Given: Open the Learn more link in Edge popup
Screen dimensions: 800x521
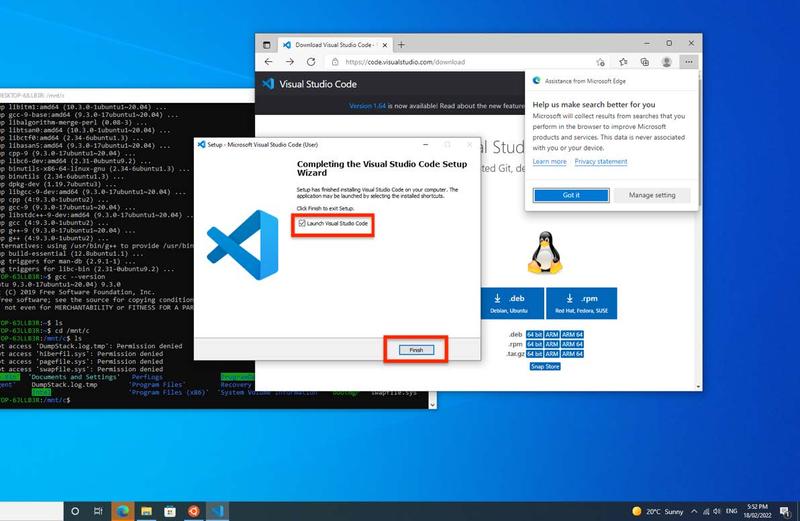Looking at the screenshot, I should point(549,162).
